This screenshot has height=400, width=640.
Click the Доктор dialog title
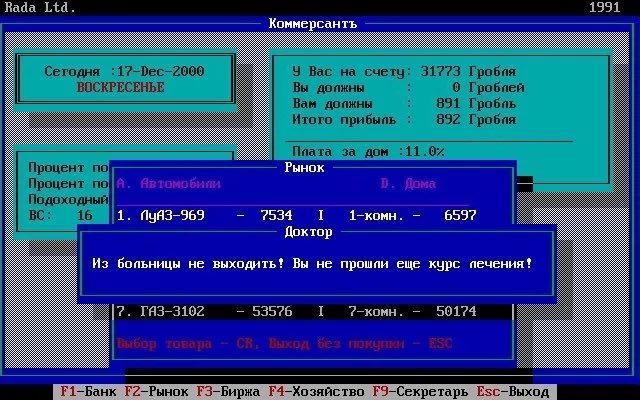point(309,232)
